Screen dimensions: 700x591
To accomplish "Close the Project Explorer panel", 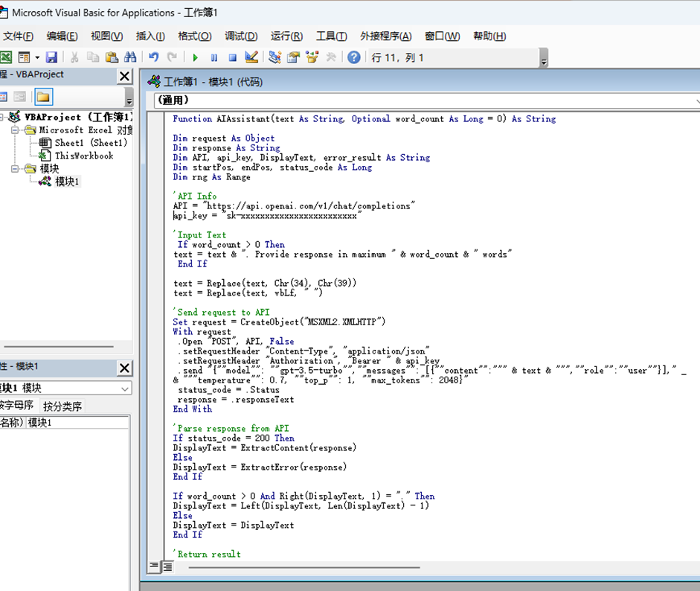I will 123,76.
